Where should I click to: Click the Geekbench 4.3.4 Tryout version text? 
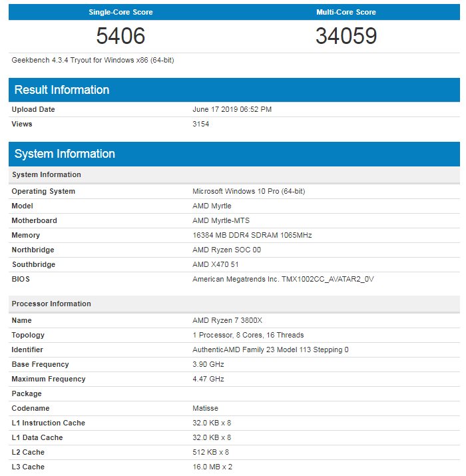point(93,60)
